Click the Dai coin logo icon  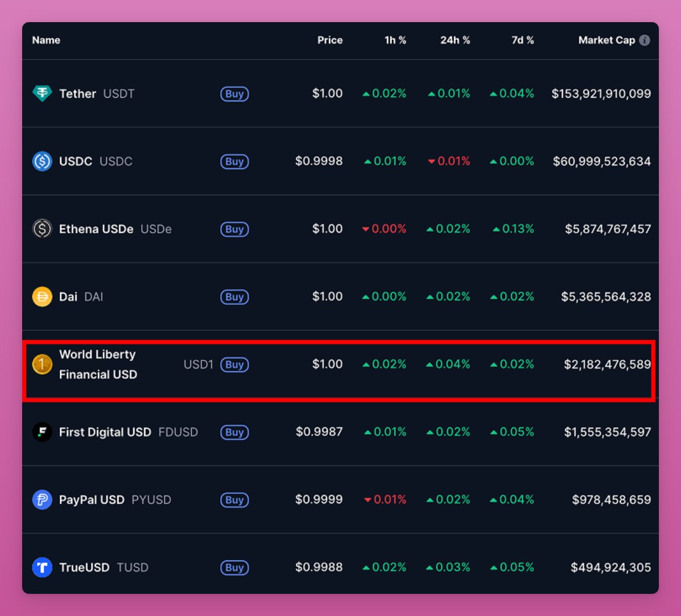42,296
